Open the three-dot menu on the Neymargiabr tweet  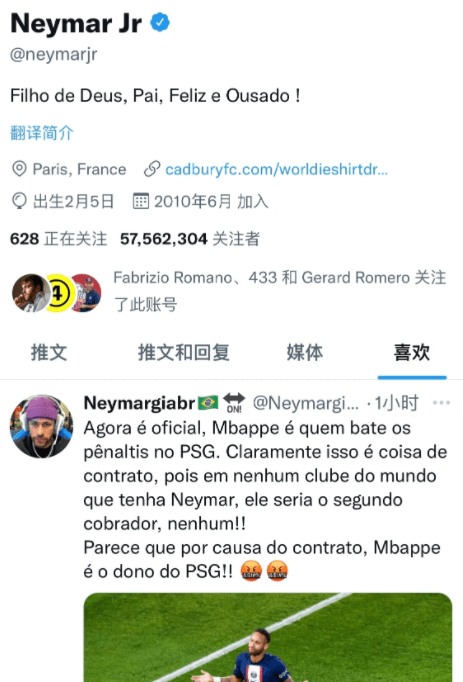[x=441, y=403]
